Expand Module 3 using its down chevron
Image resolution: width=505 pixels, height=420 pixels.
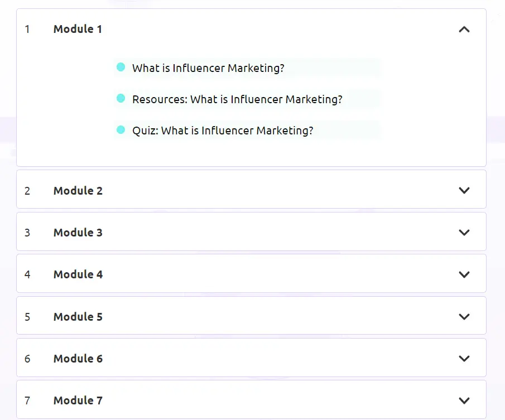click(464, 233)
